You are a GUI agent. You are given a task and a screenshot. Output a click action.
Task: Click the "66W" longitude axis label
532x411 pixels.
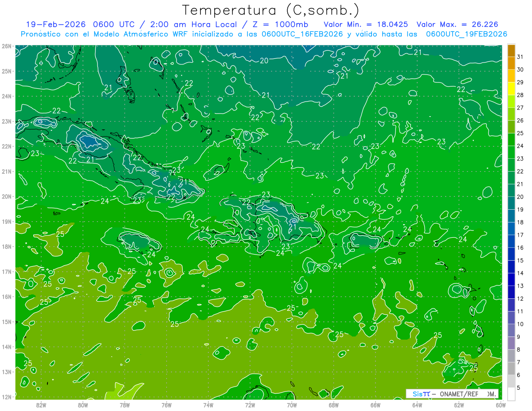(376, 405)
